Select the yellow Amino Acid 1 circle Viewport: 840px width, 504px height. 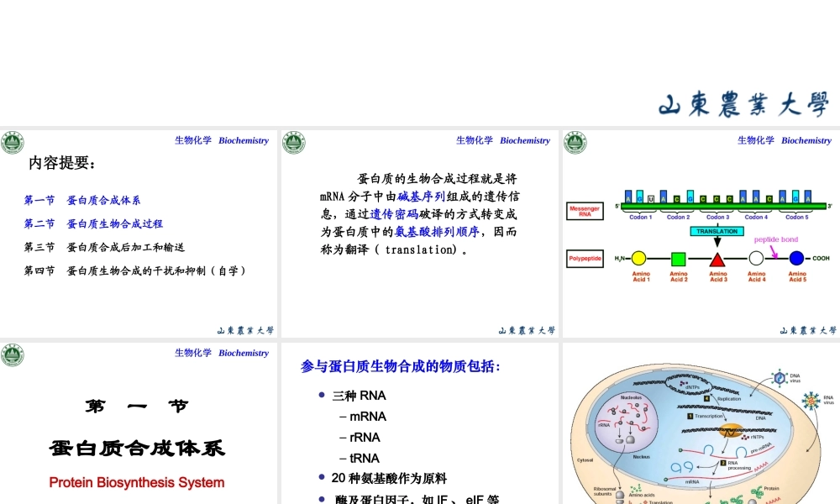pos(638,258)
